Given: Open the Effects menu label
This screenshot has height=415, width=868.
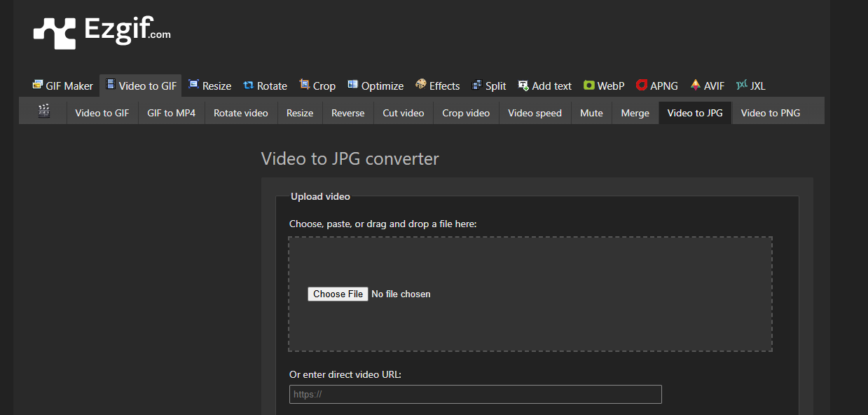Looking at the screenshot, I should point(445,86).
